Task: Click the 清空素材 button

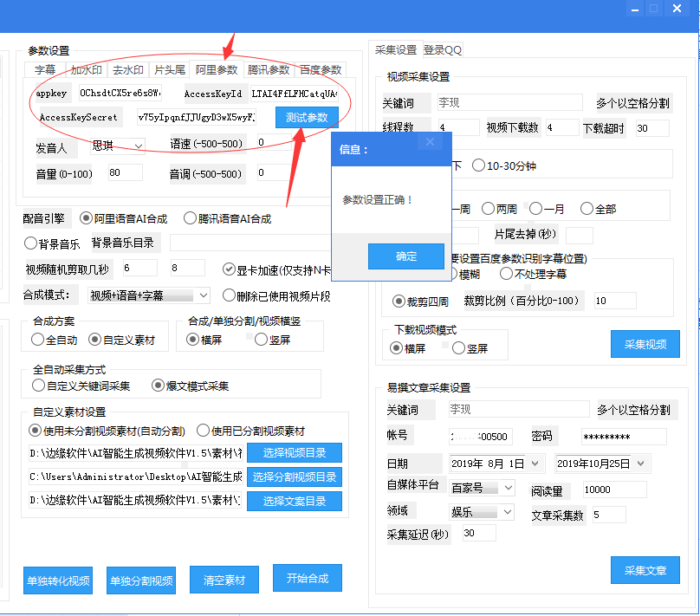Action: 224,580
